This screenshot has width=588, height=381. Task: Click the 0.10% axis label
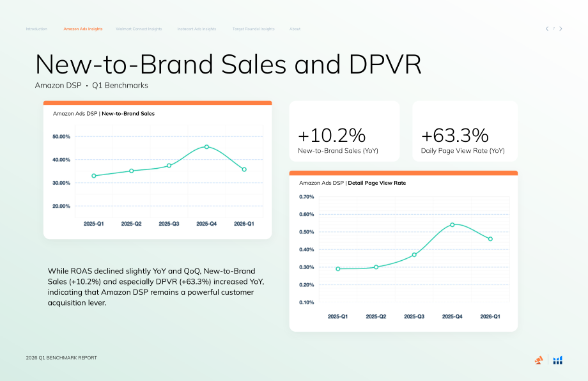pyautogui.click(x=306, y=302)
